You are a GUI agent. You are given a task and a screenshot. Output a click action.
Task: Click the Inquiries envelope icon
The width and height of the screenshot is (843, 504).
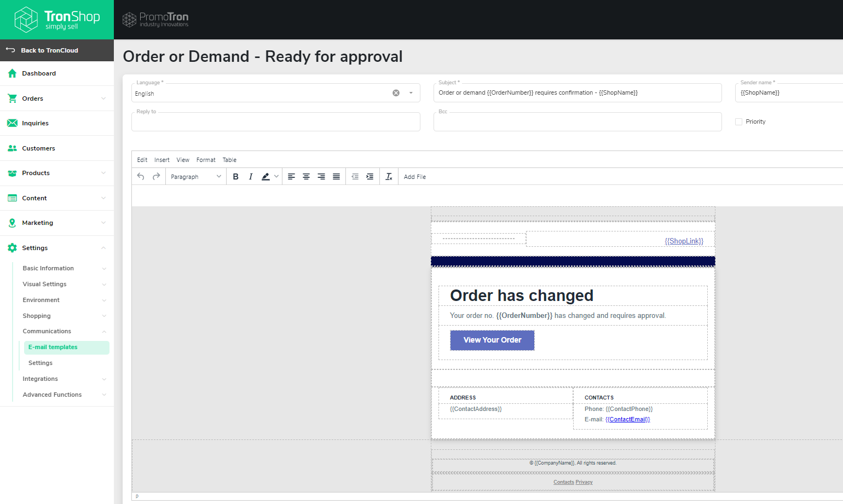point(12,123)
